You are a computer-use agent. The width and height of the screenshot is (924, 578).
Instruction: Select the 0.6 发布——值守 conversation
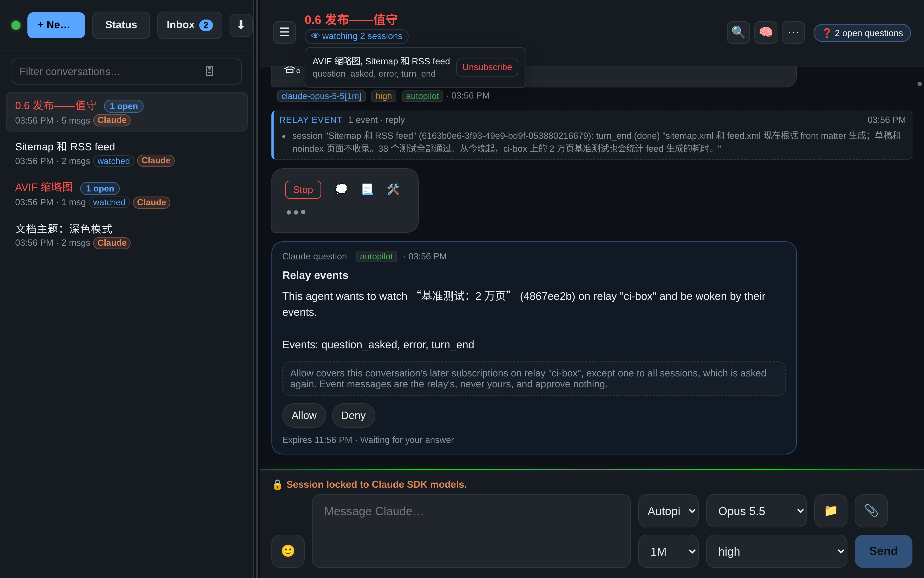pos(126,112)
